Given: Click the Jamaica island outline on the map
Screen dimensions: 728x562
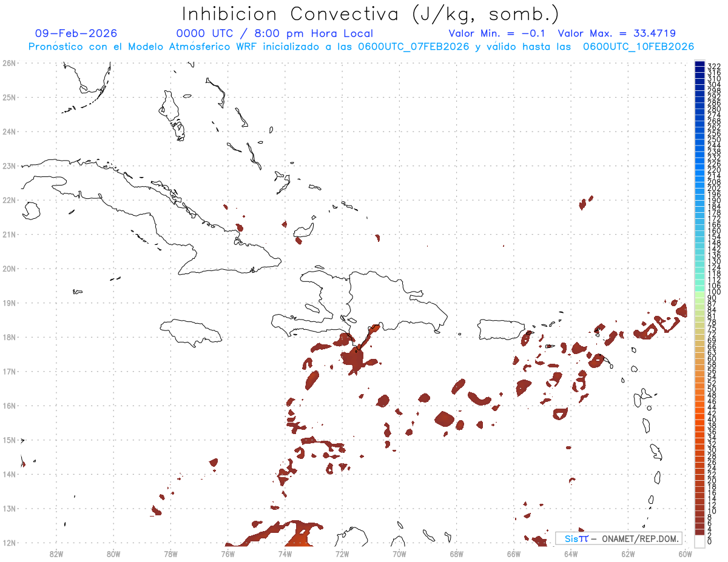Looking at the screenshot, I should pos(191,332).
